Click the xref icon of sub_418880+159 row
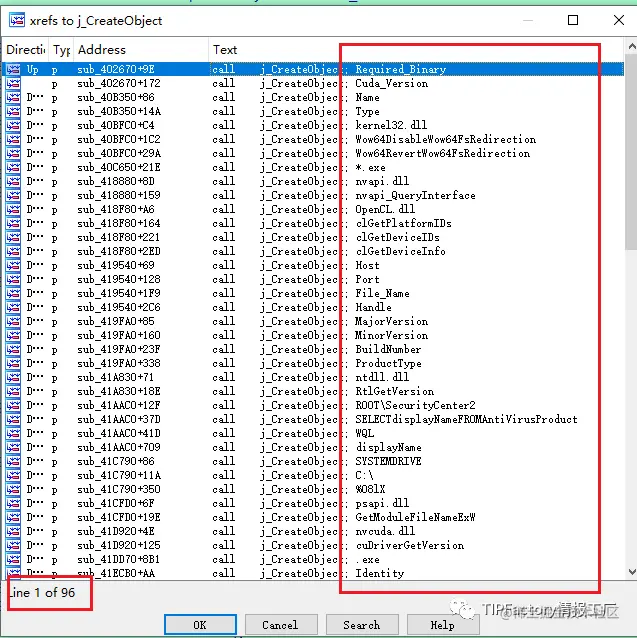This screenshot has height=638, width=637. pyautogui.click(x=13, y=195)
